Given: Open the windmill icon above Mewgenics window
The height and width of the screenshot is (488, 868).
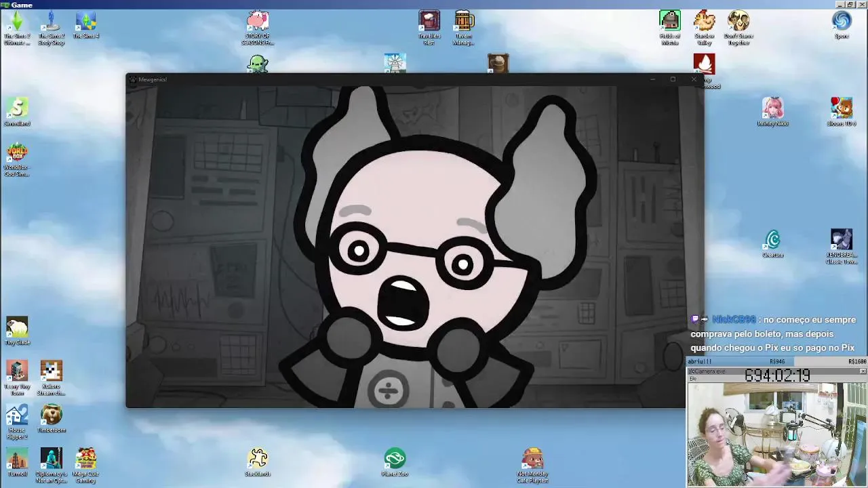Looking at the screenshot, I should [395, 63].
